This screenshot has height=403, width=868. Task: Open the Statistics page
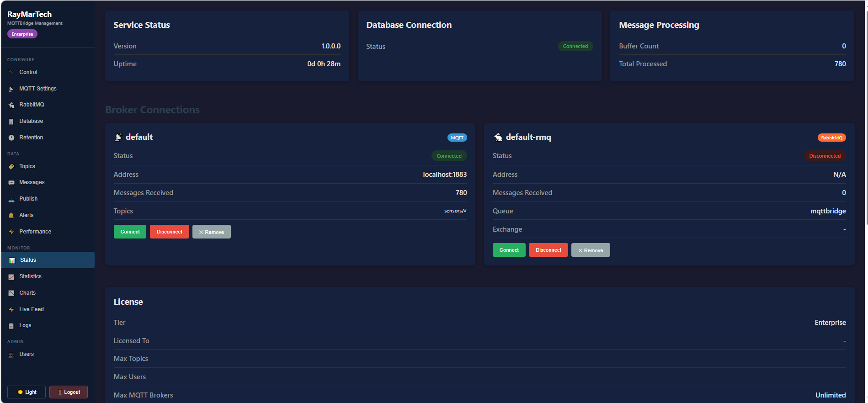pyautogui.click(x=48, y=276)
